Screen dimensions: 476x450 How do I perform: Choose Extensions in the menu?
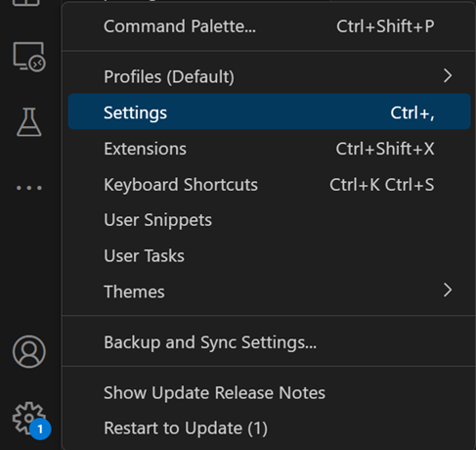point(269,149)
